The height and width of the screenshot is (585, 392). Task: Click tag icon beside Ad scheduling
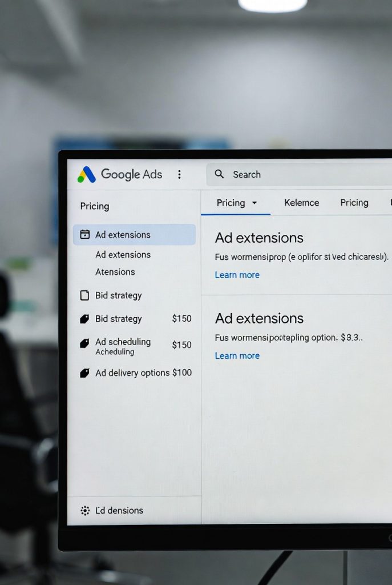point(85,343)
